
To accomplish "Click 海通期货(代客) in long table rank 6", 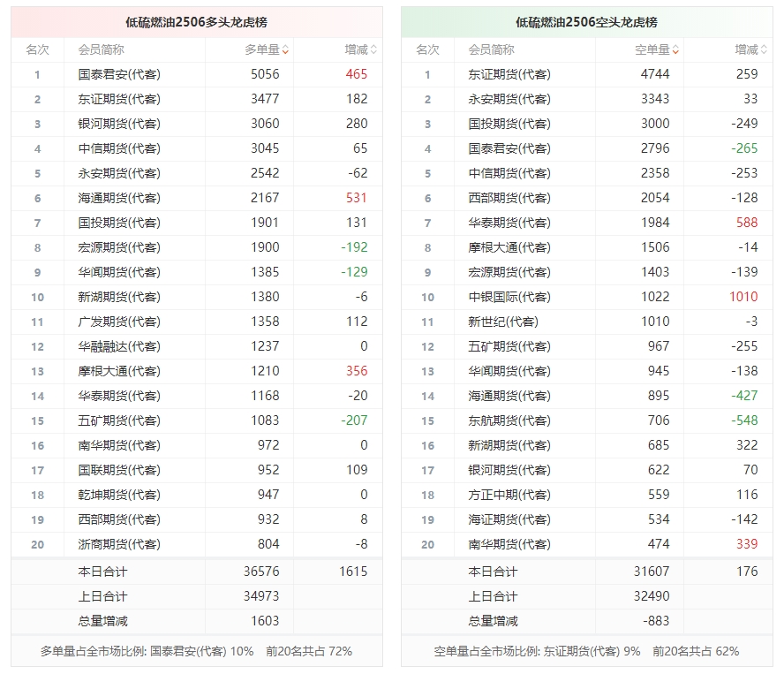I will (119, 198).
